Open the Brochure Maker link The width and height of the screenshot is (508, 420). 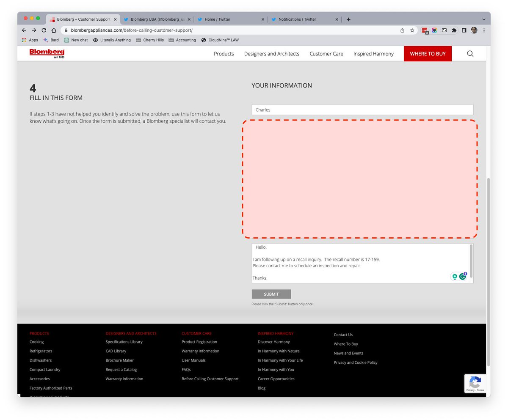120,360
